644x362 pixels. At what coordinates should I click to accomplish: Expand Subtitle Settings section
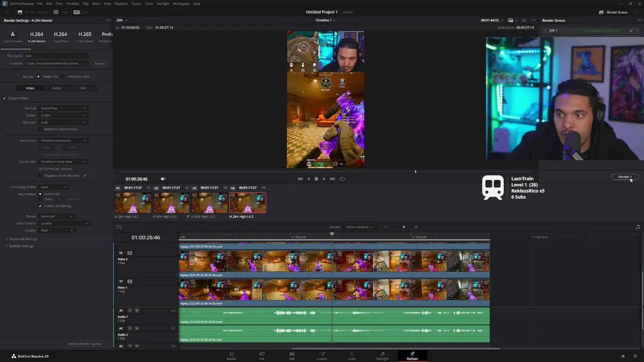pyautogui.click(x=20, y=246)
